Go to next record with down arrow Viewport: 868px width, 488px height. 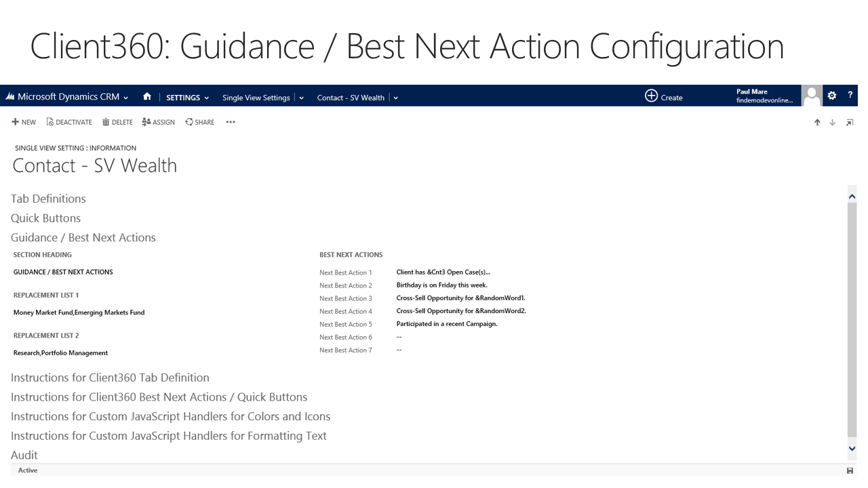pos(833,123)
